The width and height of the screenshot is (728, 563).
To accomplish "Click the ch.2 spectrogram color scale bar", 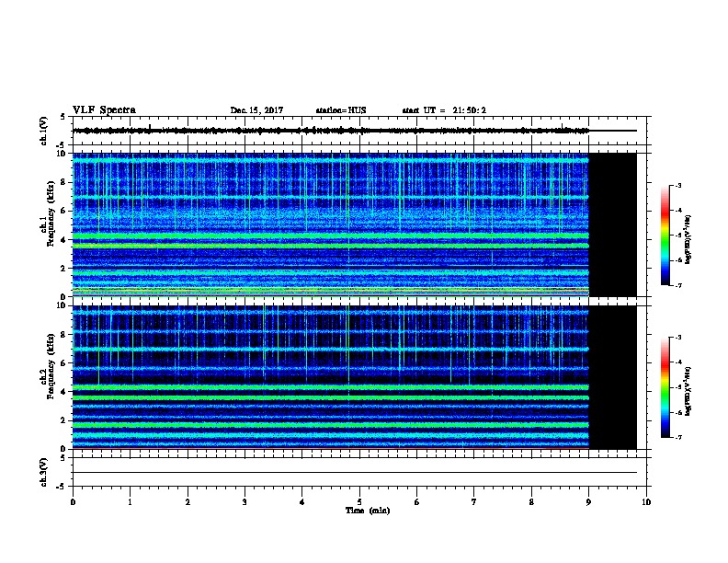I will point(665,387).
